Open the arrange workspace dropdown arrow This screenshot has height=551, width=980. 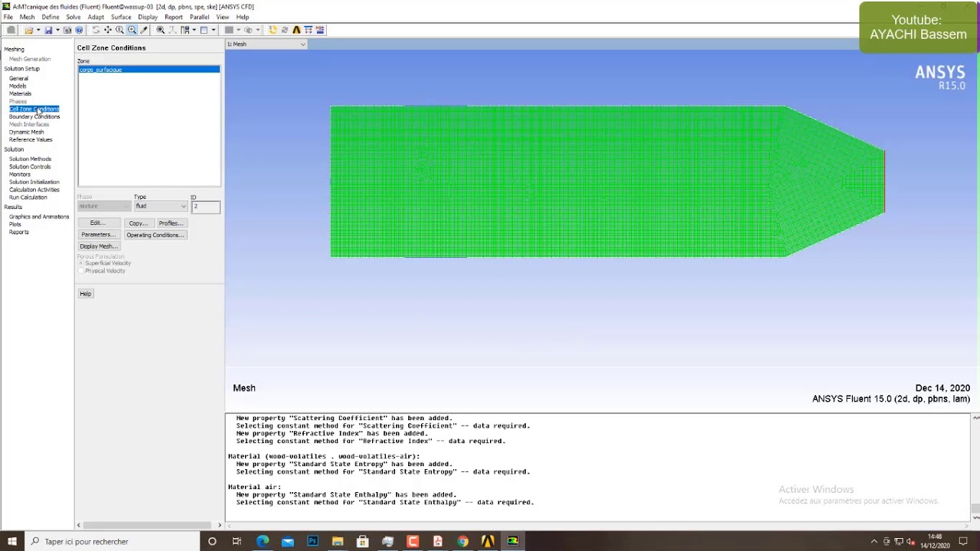(194, 30)
